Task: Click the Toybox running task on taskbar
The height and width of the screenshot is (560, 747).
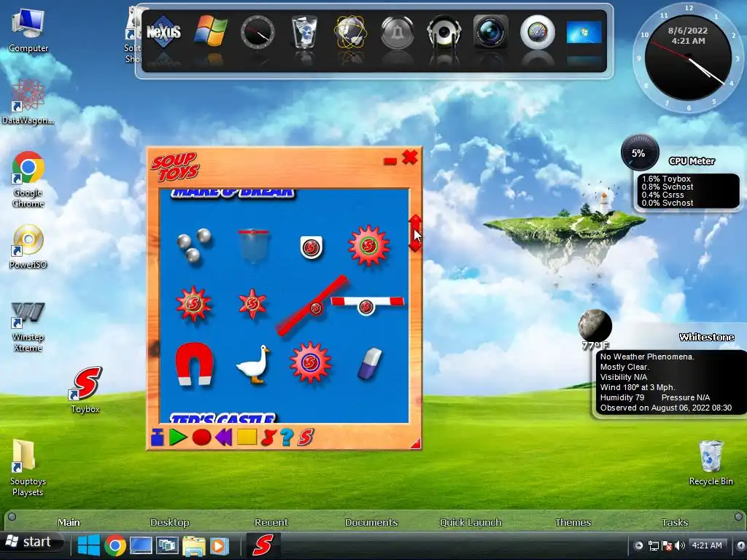Action: [262, 545]
